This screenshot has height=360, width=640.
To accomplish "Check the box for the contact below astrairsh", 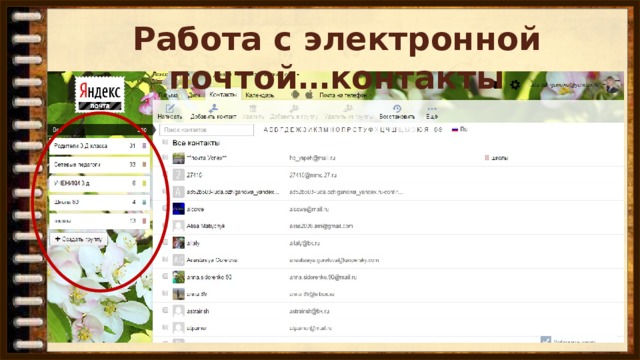I will pos(165,328).
